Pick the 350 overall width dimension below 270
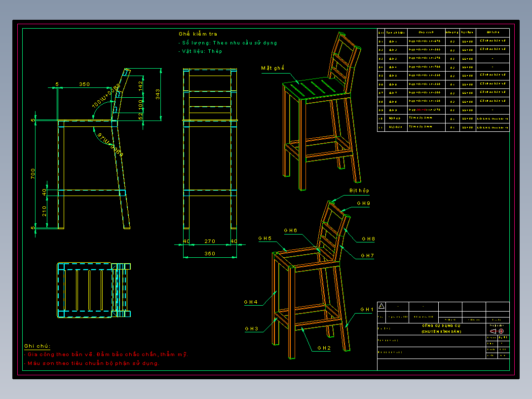This screenshot has width=532, height=399. [210, 254]
